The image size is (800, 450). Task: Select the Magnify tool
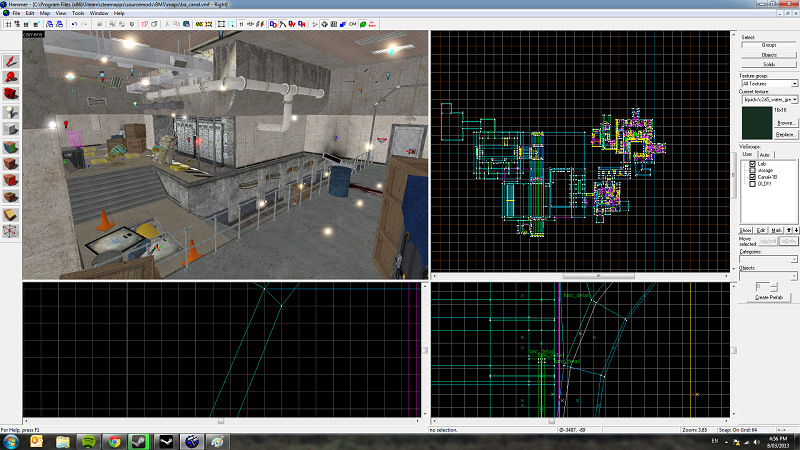[11, 78]
